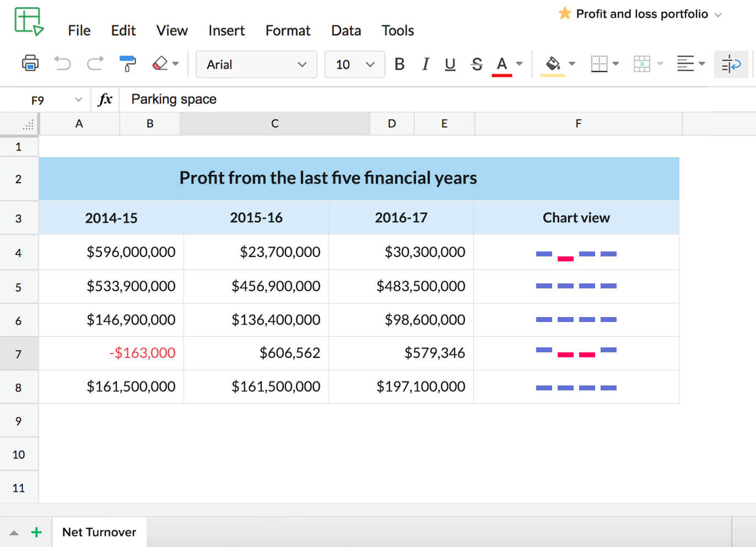Toggle italic formatting
Viewport: 756px width, 547px height.
[425, 65]
